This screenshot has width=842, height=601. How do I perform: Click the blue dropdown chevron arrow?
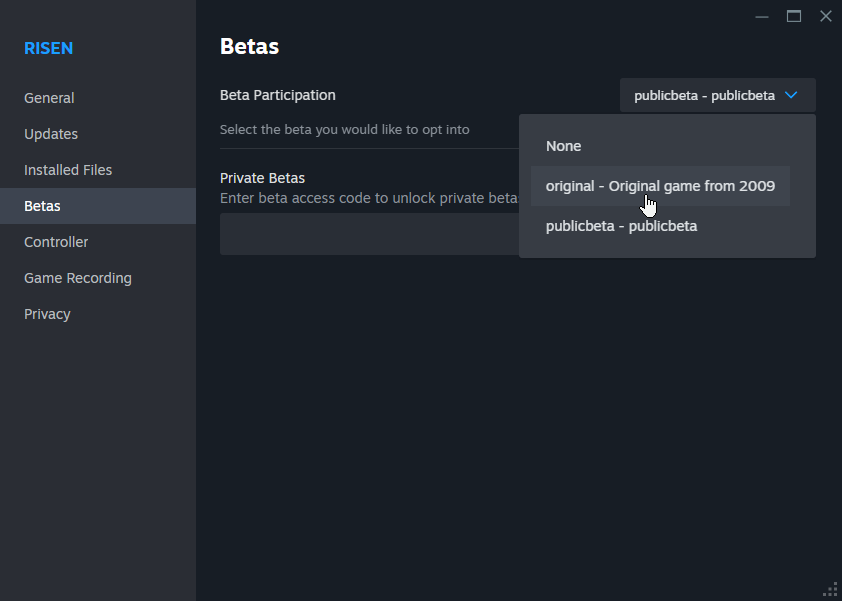[x=791, y=95]
